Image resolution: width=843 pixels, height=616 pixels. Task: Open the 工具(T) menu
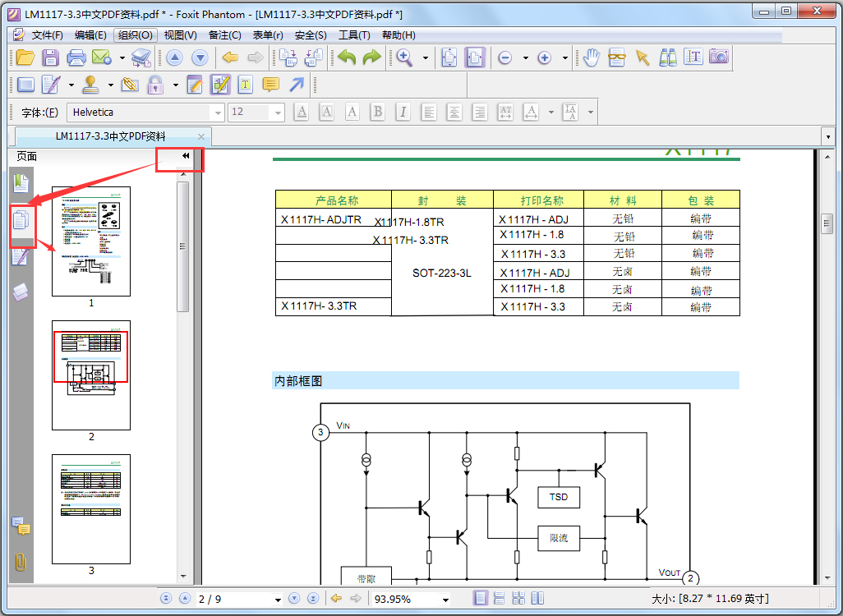coord(354,35)
